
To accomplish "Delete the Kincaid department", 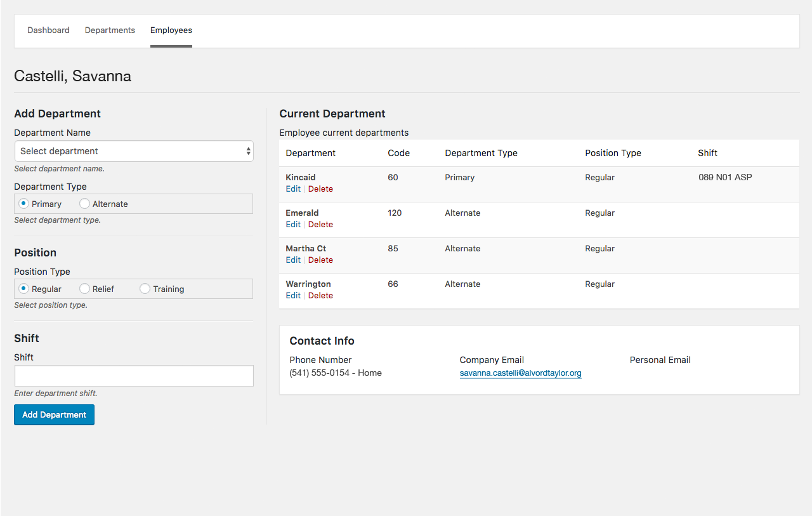I will pos(320,189).
